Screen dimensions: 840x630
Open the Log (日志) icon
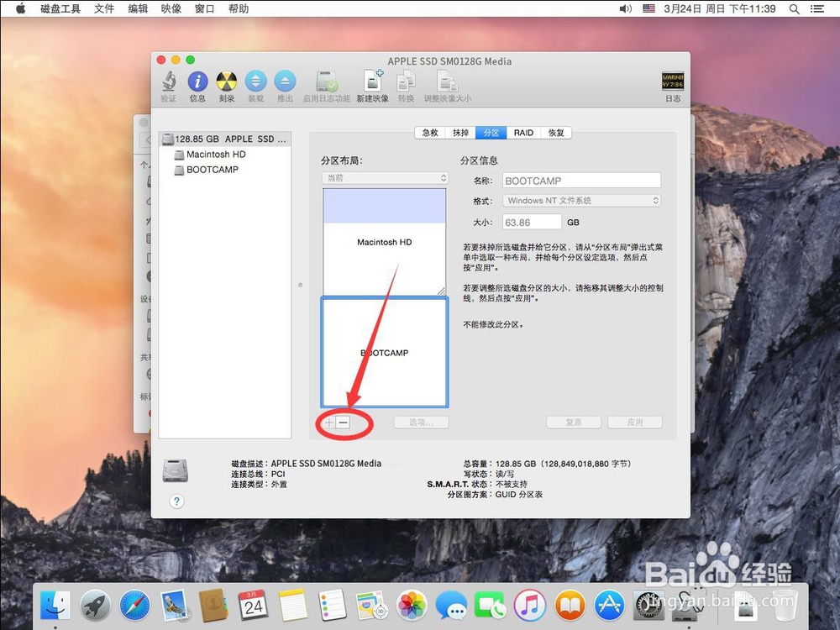tap(673, 81)
